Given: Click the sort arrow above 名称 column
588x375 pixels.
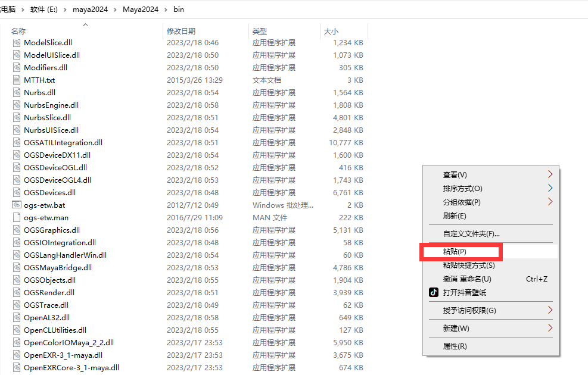Looking at the screenshot, I should point(86,25).
